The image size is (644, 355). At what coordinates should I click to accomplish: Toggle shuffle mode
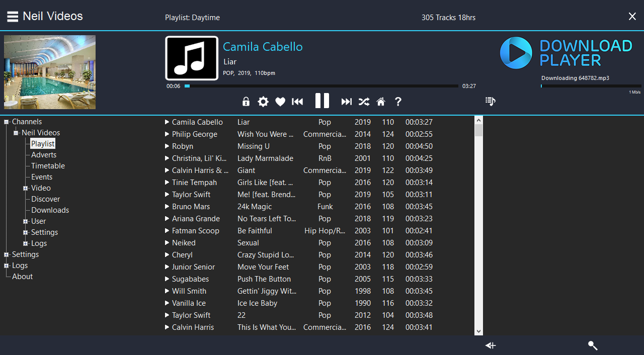pyautogui.click(x=364, y=102)
